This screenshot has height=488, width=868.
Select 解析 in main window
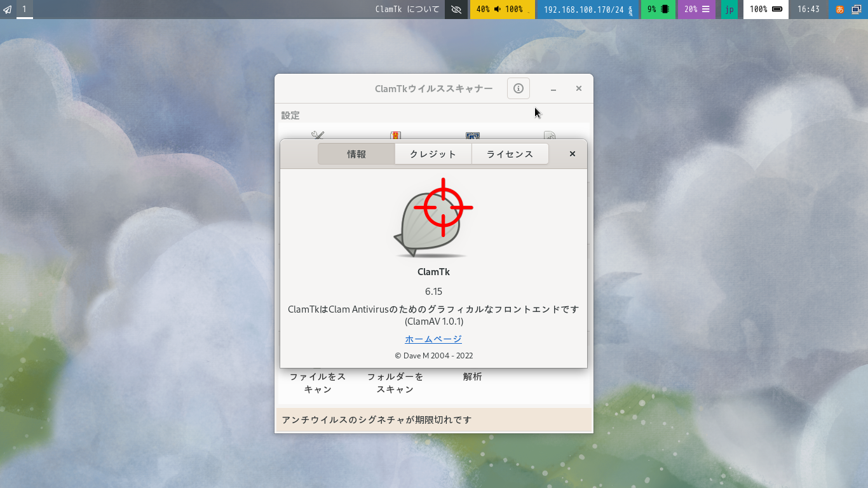tap(473, 376)
